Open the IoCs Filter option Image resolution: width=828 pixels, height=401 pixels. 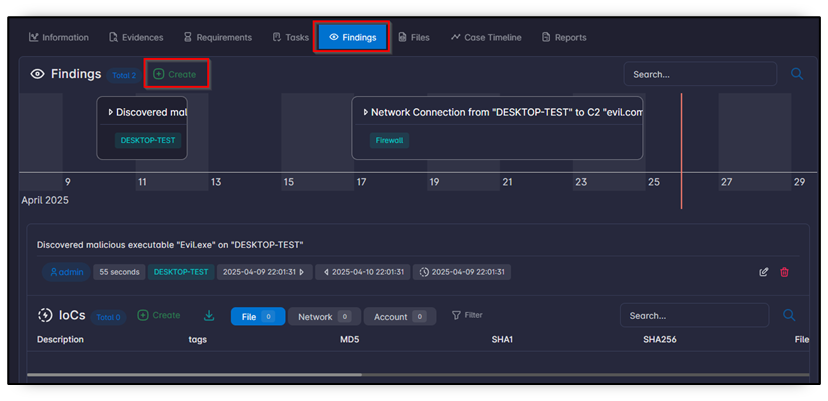[467, 315]
